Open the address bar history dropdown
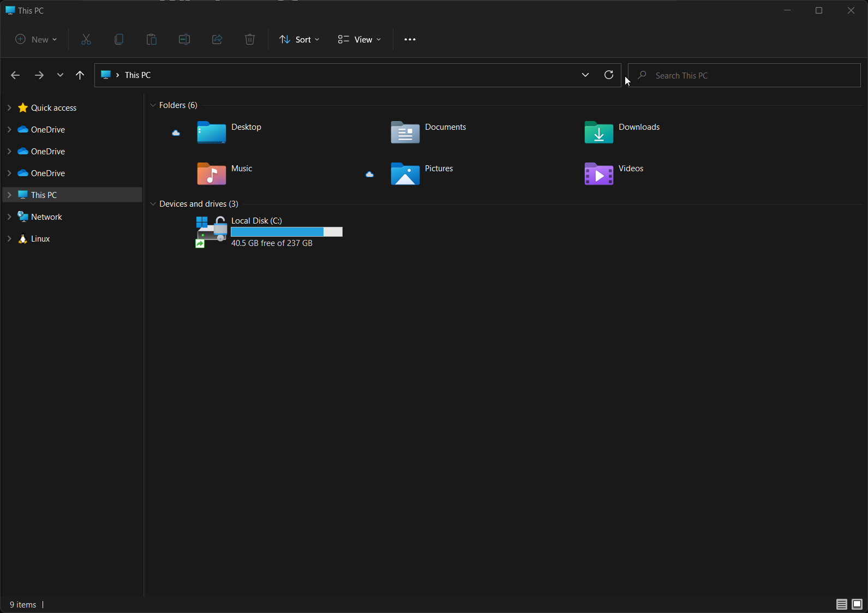 point(585,75)
